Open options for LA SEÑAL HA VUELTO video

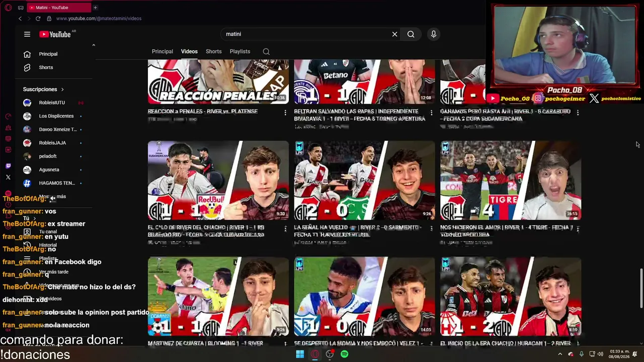(x=431, y=228)
